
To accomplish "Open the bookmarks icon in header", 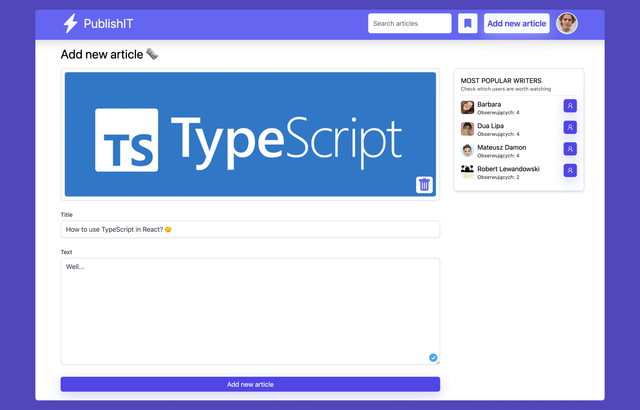I will click(468, 23).
